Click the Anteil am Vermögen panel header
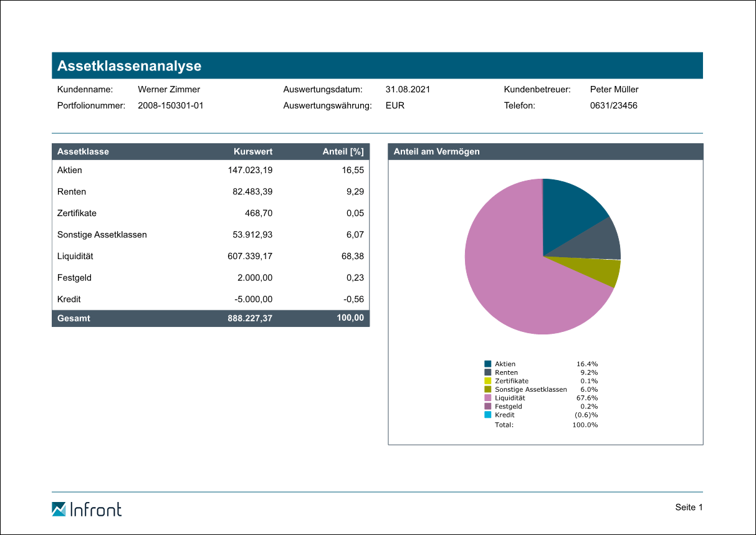Screen dimensions: 756x535 tap(436, 151)
